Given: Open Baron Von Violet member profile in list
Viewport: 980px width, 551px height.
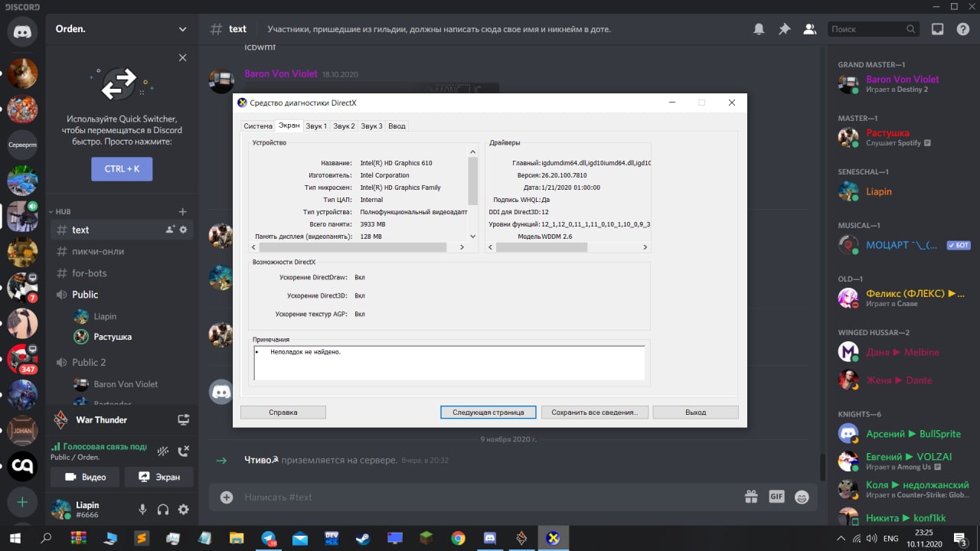Looking at the screenshot, I should [x=902, y=83].
